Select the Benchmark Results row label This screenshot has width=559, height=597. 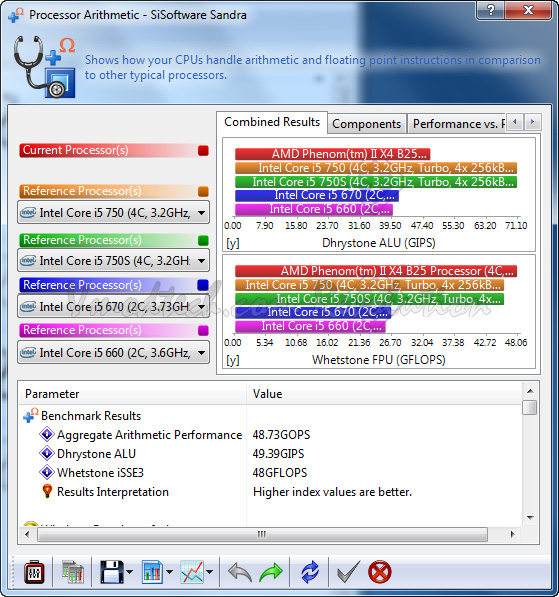click(91, 415)
